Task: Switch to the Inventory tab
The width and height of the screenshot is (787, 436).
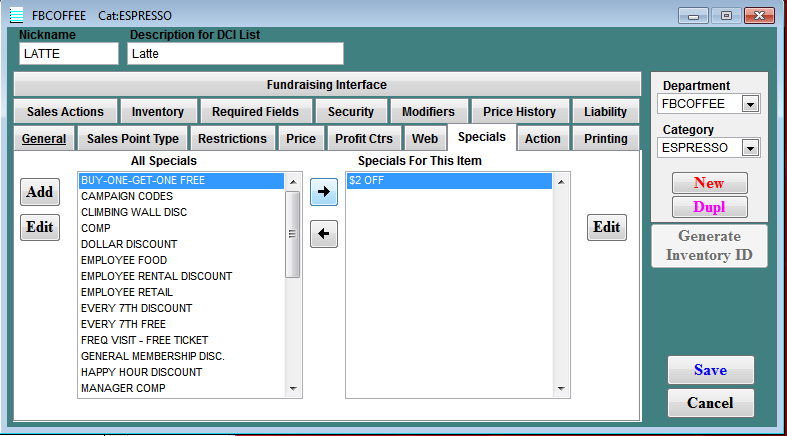Action: [x=158, y=111]
